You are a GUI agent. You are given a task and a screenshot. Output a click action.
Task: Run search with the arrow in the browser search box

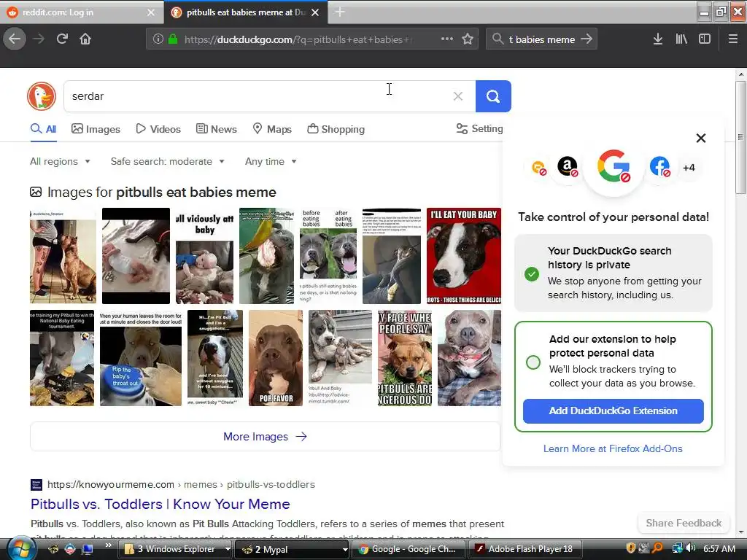[x=587, y=39]
